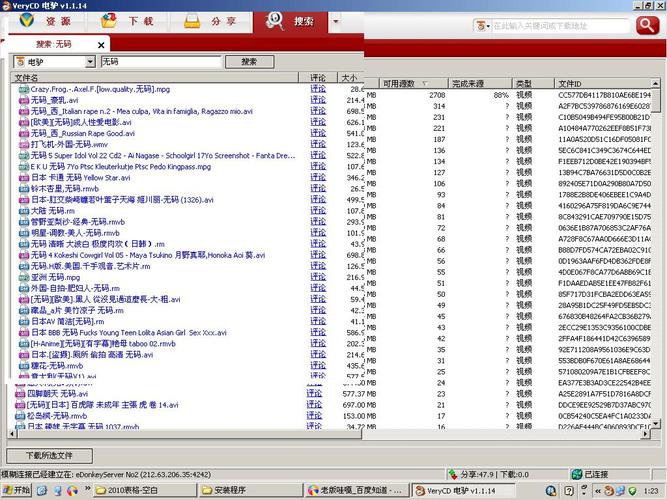This screenshot has width=667, height=500.
Task: Select the row with 2708 available sources
Action: [508, 95]
